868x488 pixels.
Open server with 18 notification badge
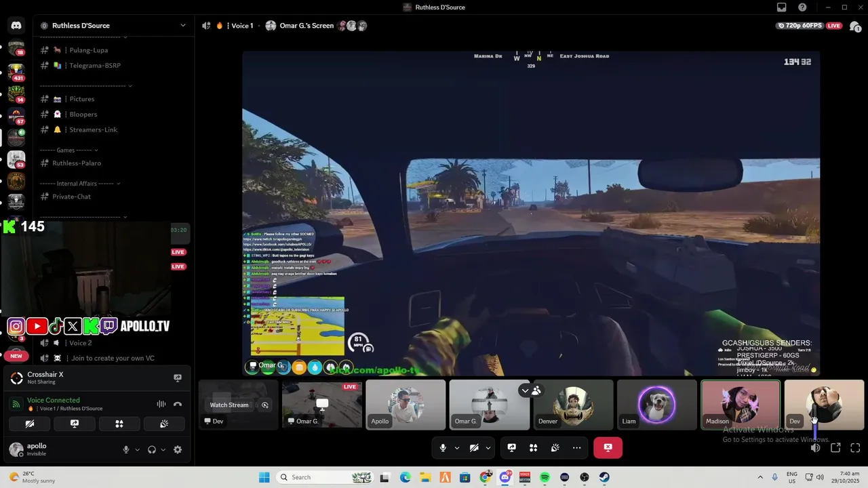click(16, 48)
